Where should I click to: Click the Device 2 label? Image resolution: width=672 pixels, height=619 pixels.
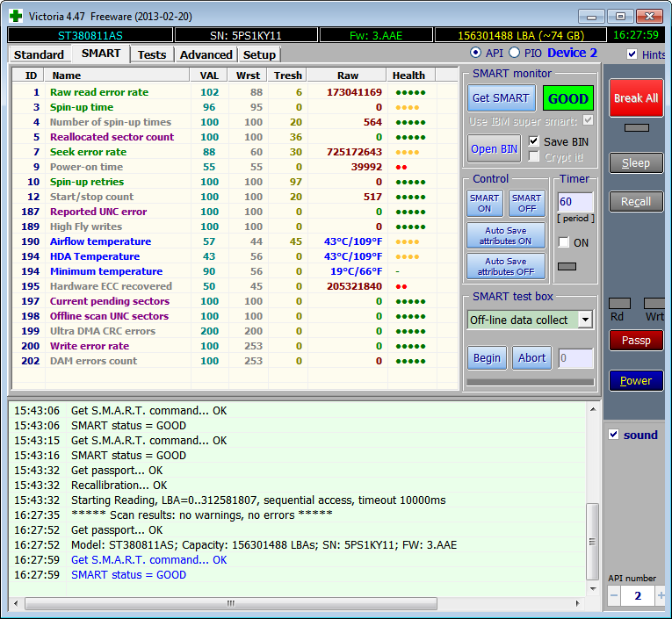(572, 53)
